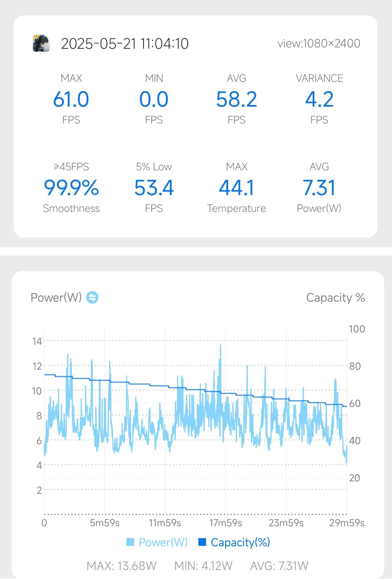The image size is (392, 581).
Task: Click the VARIANCE 4.2 FPS value
Action: coord(319,99)
